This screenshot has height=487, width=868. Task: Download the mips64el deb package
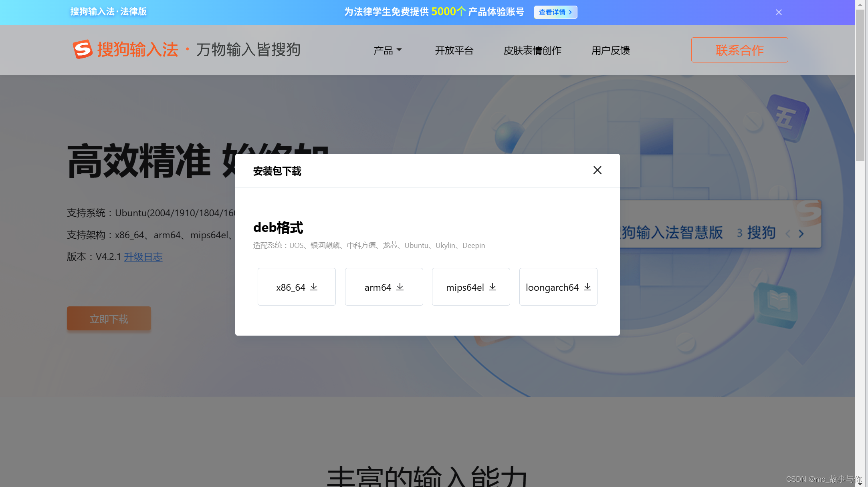[471, 287]
